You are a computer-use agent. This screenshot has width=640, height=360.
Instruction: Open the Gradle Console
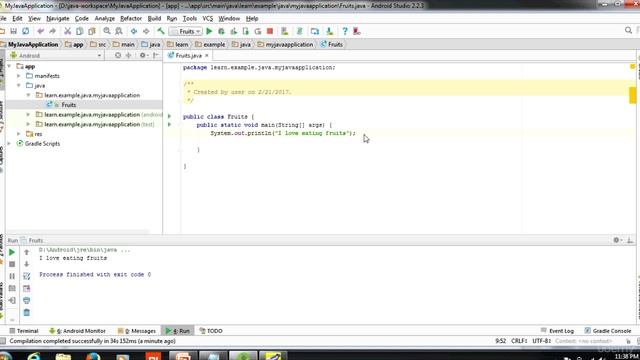608,331
